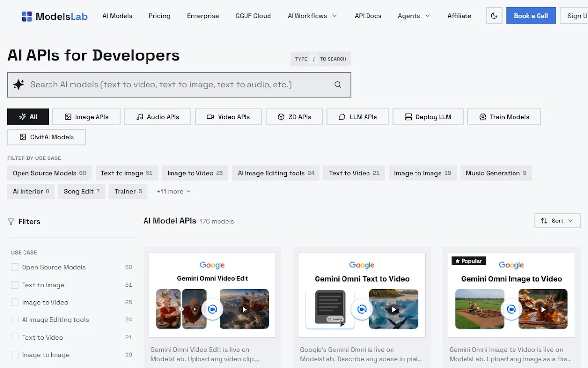This screenshot has width=588, height=368.
Task: Check the Image to Image filter checkbox
Action: coord(15,355)
